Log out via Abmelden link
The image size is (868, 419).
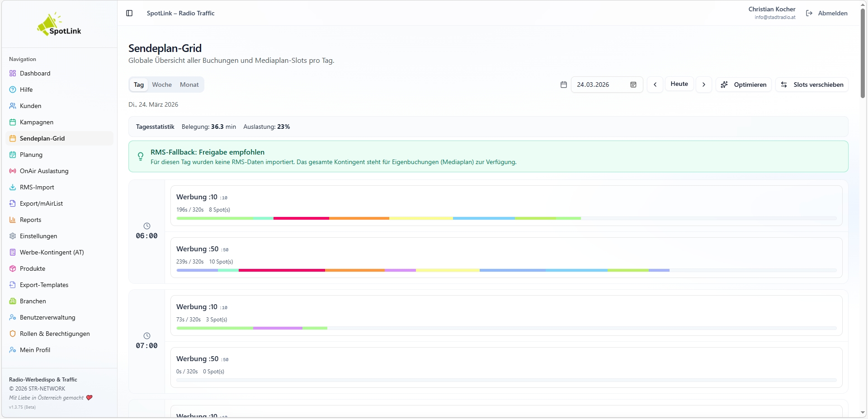pos(827,13)
